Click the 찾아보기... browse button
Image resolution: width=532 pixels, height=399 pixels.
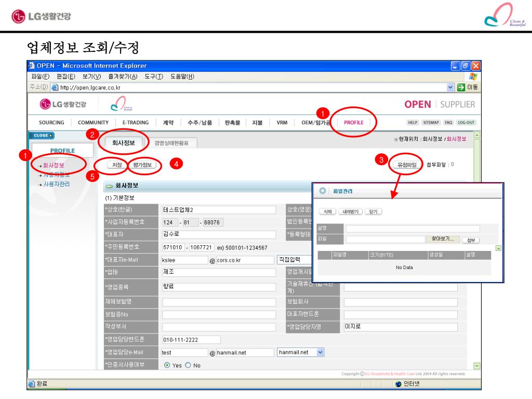point(443,239)
